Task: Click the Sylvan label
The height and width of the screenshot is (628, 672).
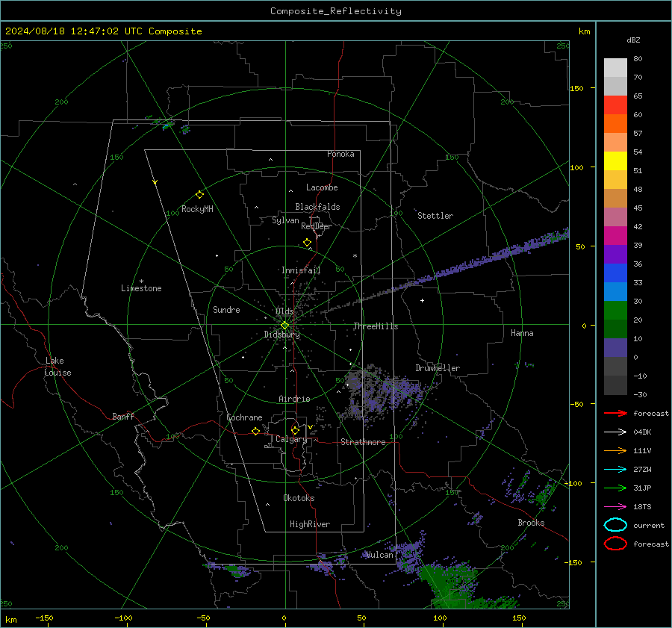Action: pos(285,220)
